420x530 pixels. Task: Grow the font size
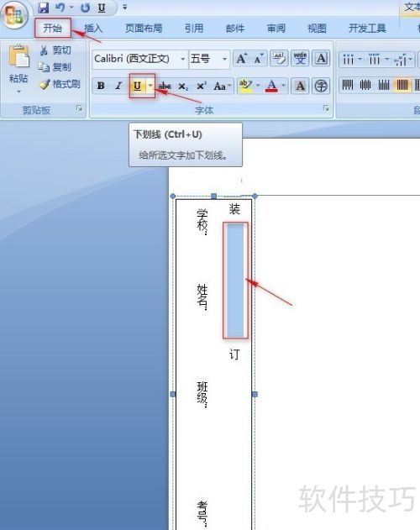click(241, 59)
